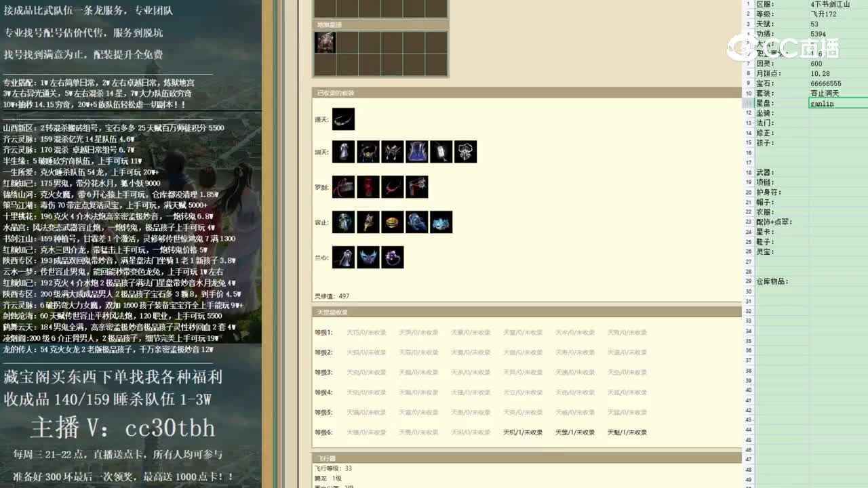Click the 天罡星收录 section header
The height and width of the screenshot is (488, 868).
click(527, 312)
